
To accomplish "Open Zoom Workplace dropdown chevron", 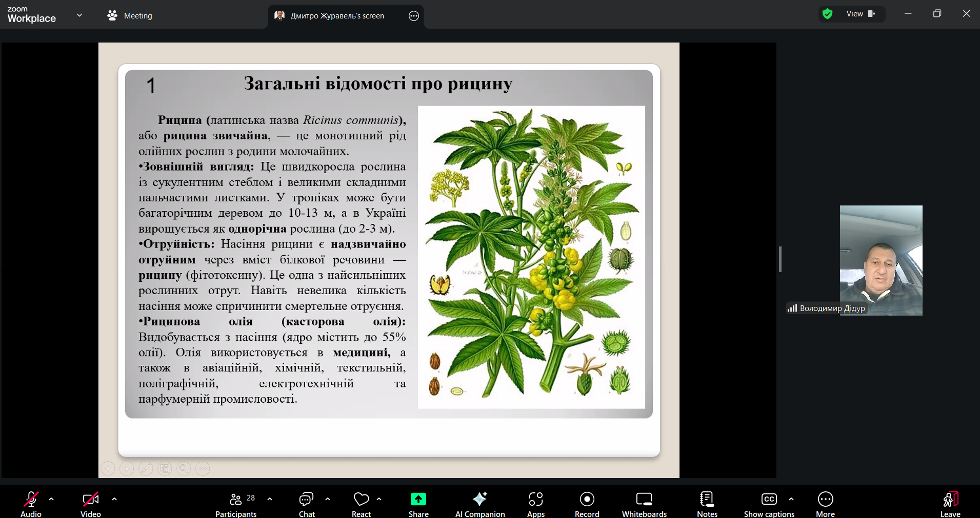I will pyautogui.click(x=79, y=15).
